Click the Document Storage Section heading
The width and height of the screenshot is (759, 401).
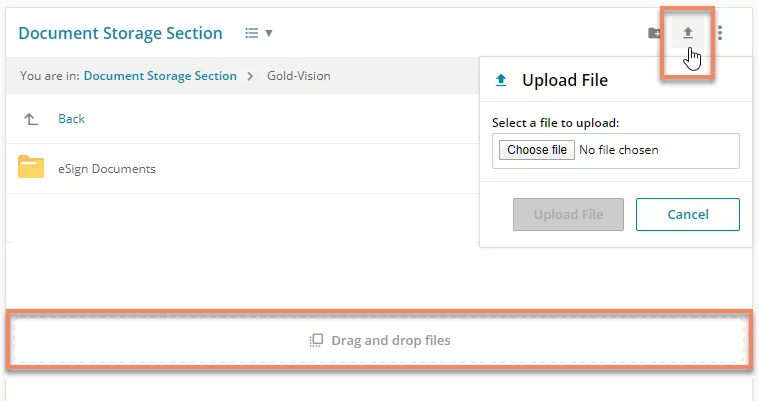(x=121, y=33)
